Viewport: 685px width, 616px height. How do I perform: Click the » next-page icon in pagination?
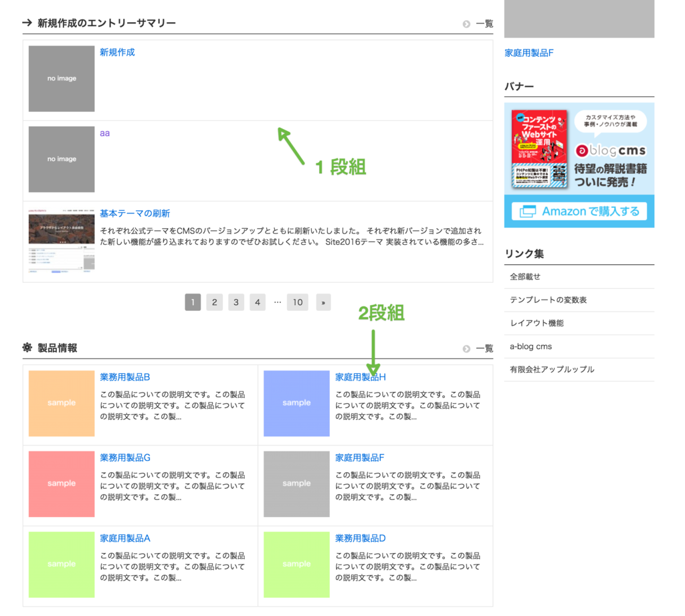pyautogui.click(x=322, y=302)
